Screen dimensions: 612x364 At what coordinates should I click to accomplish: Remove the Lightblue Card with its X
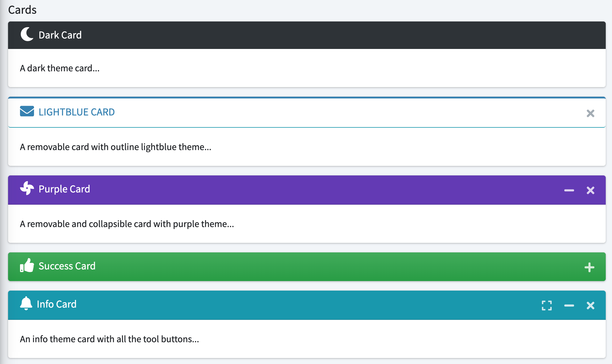pyautogui.click(x=590, y=113)
